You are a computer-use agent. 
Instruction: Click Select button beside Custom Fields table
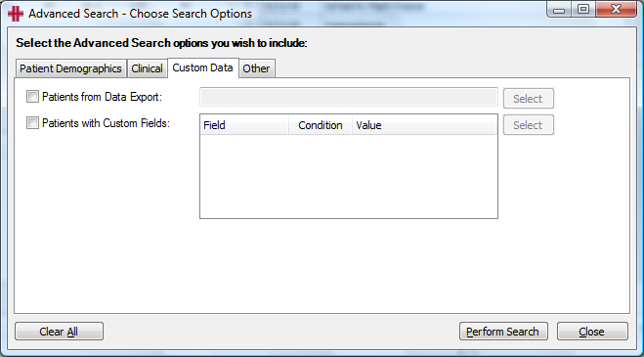point(529,125)
